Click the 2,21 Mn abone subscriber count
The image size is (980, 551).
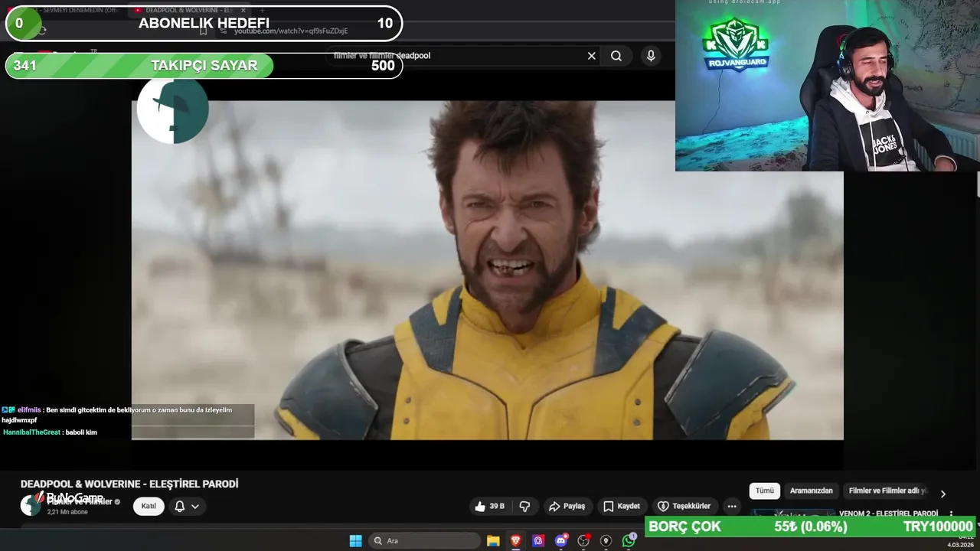click(67, 512)
